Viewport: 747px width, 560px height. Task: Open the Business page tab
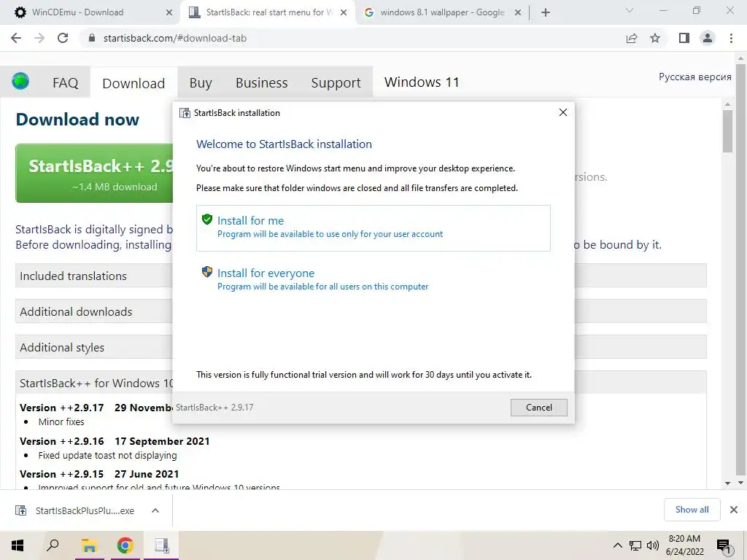(262, 83)
